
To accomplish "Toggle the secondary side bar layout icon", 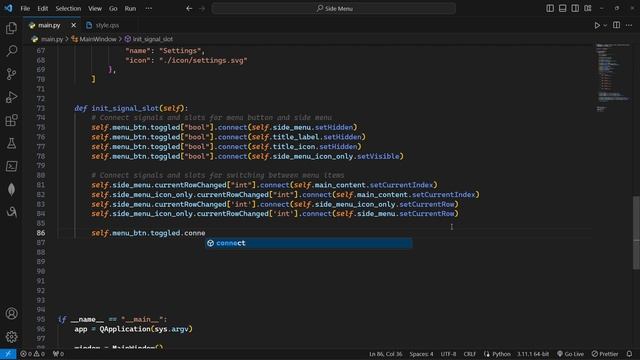I will (575, 8).
